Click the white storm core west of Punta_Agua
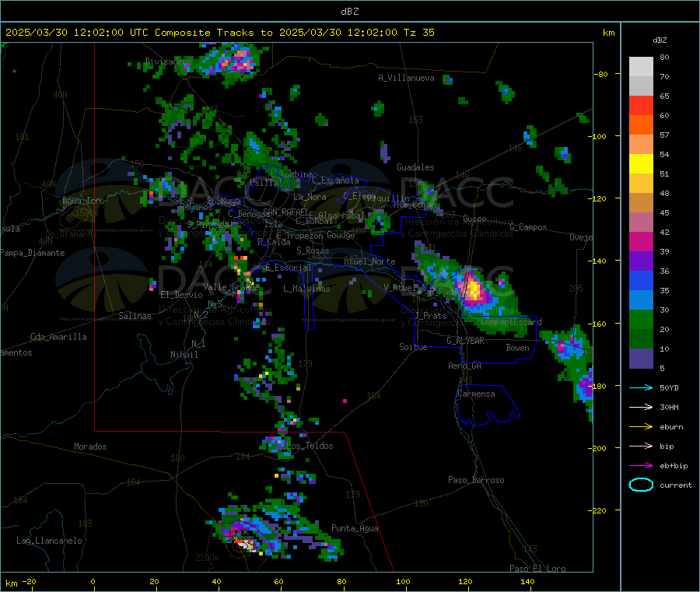Image resolution: width=700 pixels, height=592 pixels. (x=245, y=545)
